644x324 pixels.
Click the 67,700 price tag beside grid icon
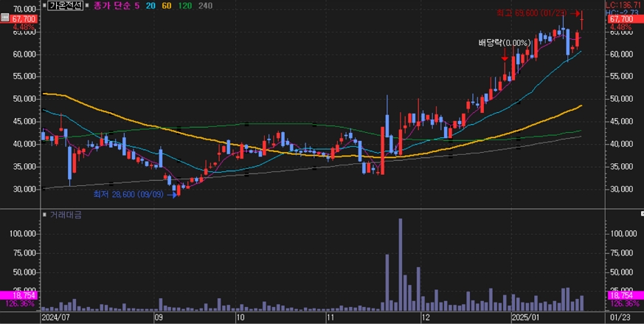click(x=24, y=19)
